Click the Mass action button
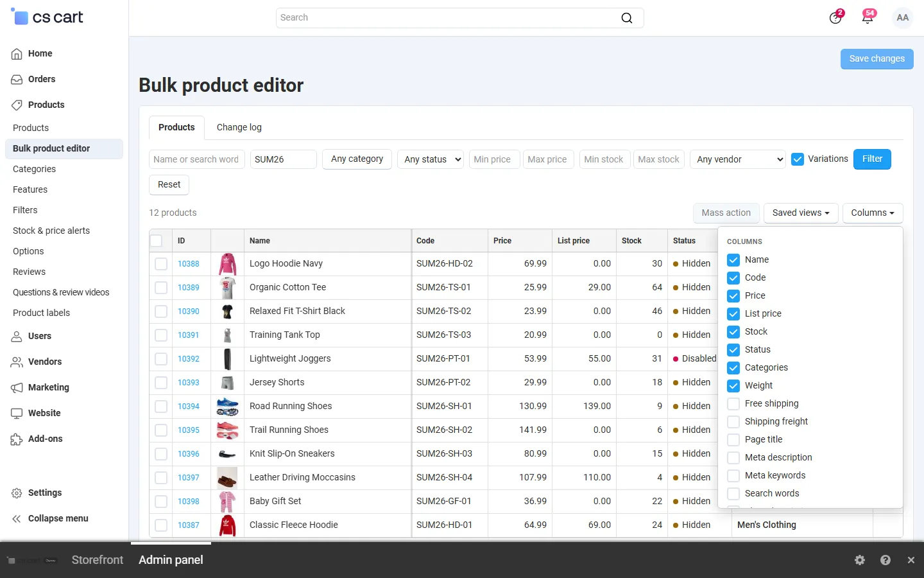924x578 pixels. click(x=726, y=213)
